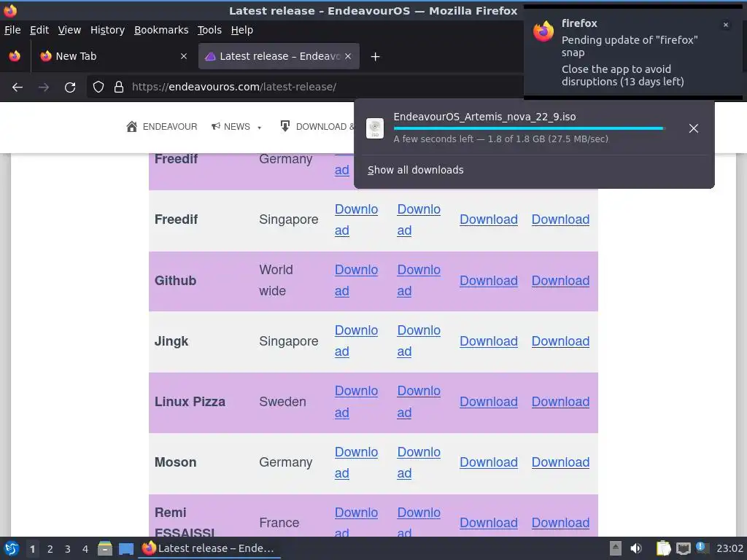
Task: Open the tracking protection shield icon
Action: [98, 87]
